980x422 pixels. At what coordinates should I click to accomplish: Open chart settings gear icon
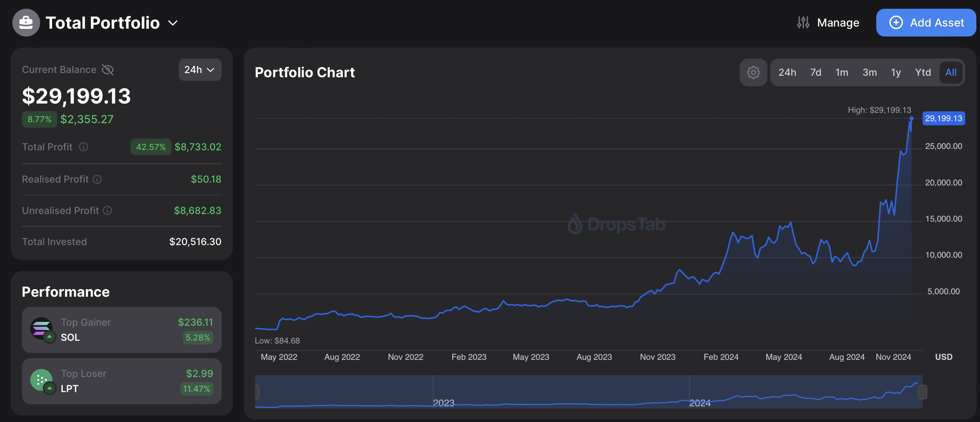[x=753, y=72]
